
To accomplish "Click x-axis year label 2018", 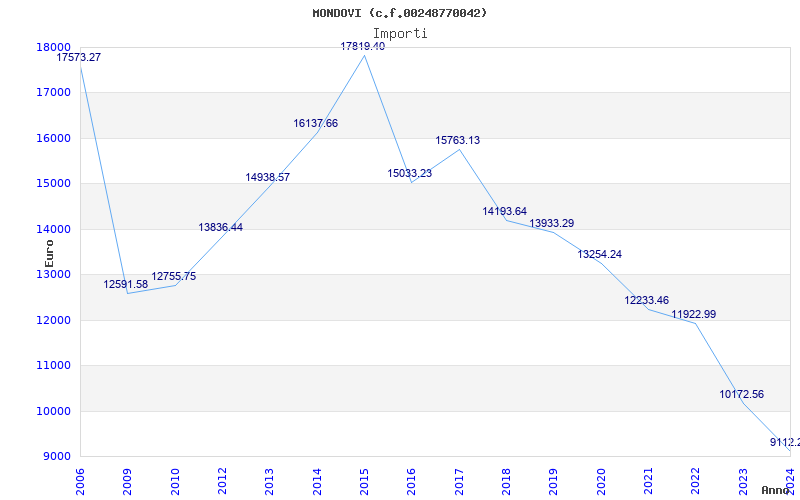I will (506, 482).
